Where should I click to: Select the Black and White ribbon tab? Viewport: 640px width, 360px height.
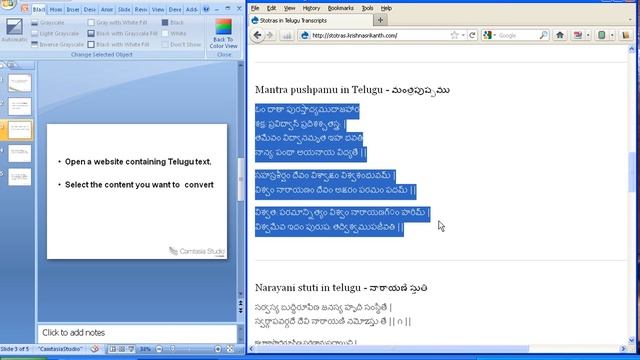(x=39, y=9)
